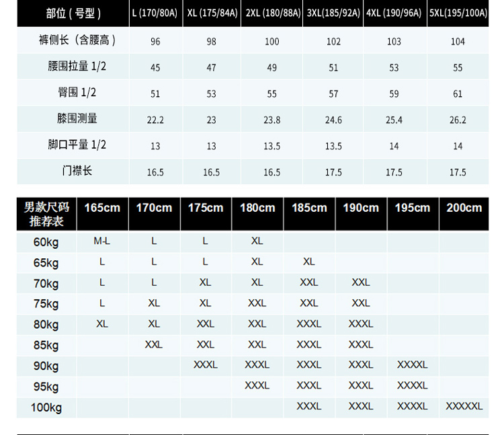Select the 200cm height column header

pos(464,208)
